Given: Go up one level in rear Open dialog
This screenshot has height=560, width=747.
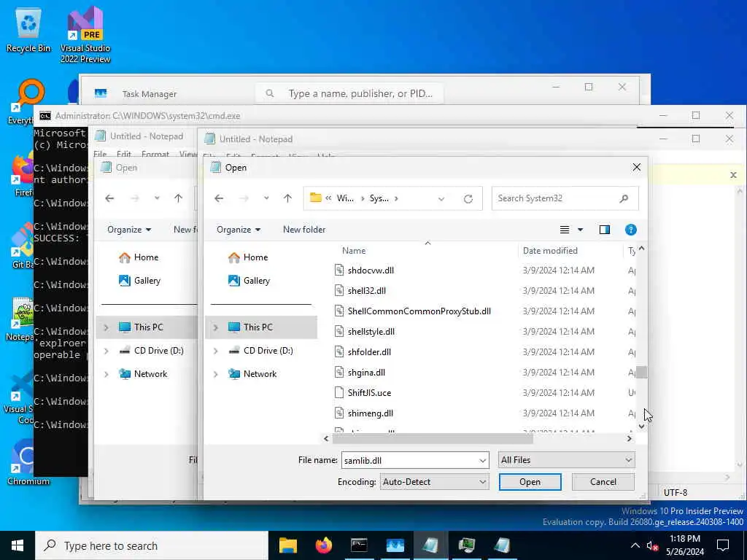Looking at the screenshot, I should (x=178, y=198).
